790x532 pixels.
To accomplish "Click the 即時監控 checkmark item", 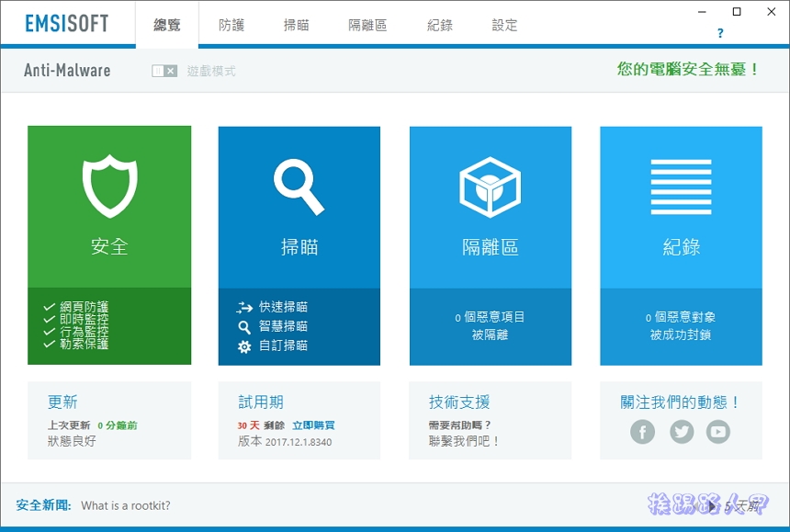I will (76, 319).
